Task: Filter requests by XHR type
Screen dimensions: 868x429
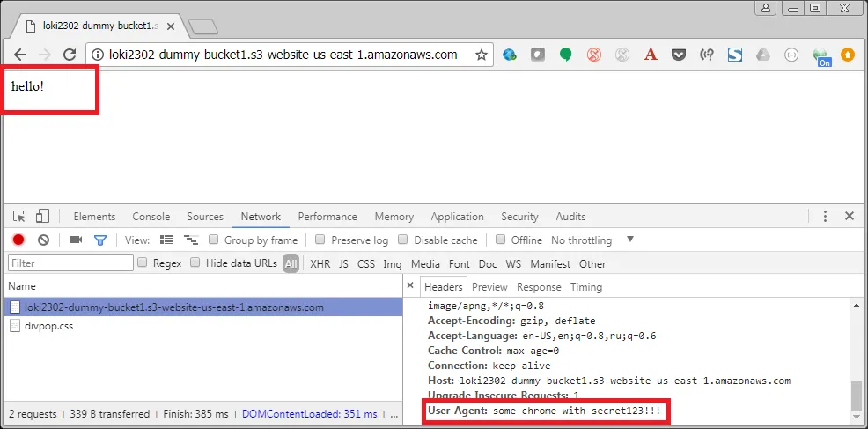Action: [x=320, y=263]
